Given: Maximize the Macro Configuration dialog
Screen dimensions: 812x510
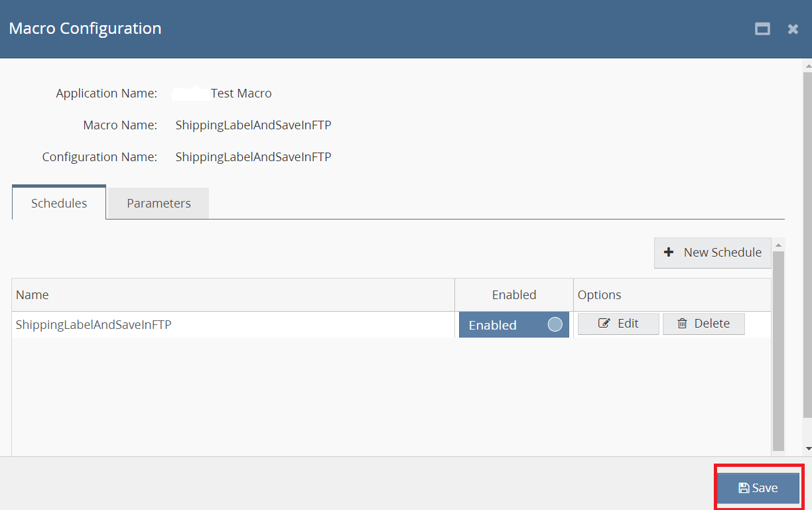Looking at the screenshot, I should [762, 29].
